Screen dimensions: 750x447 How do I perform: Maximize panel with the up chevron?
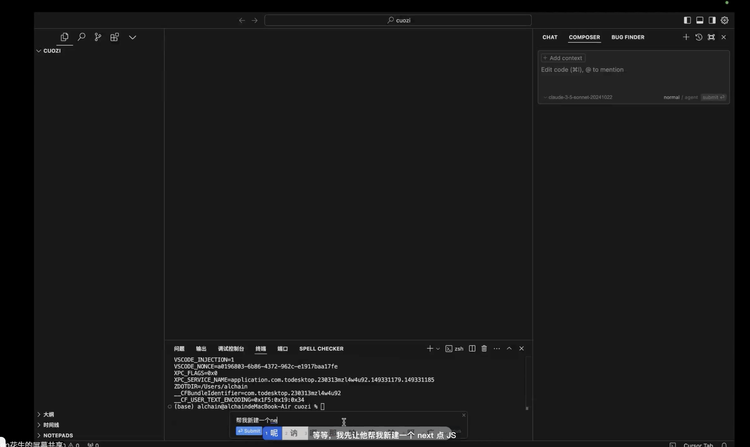pos(509,349)
